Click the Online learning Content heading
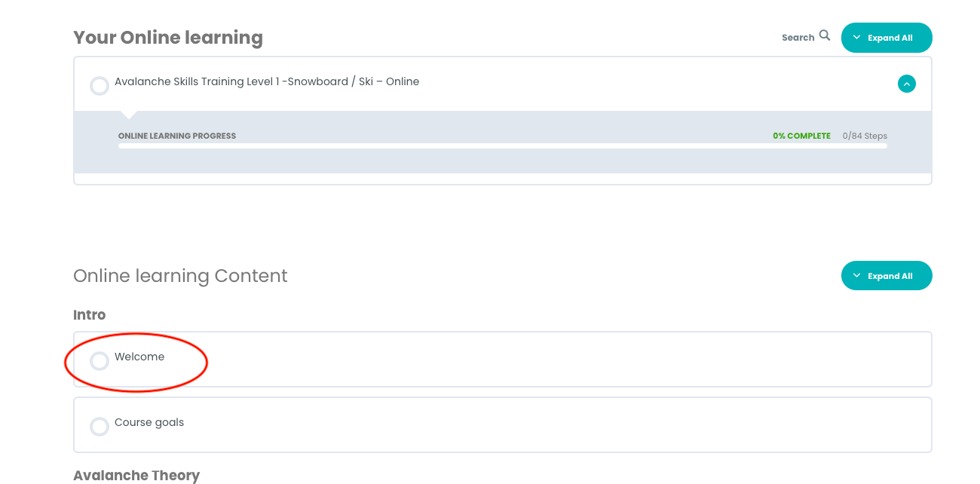The image size is (980, 484). point(180,276)
